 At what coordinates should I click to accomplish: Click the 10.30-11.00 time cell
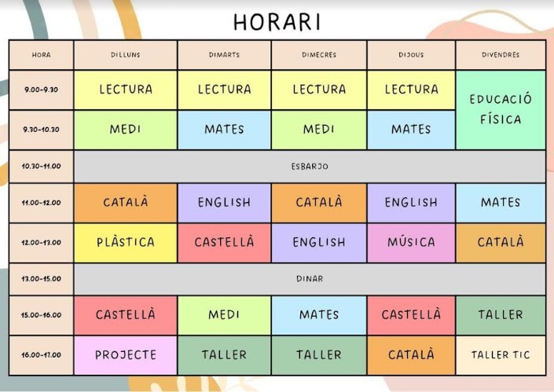(x=41, y=167)
